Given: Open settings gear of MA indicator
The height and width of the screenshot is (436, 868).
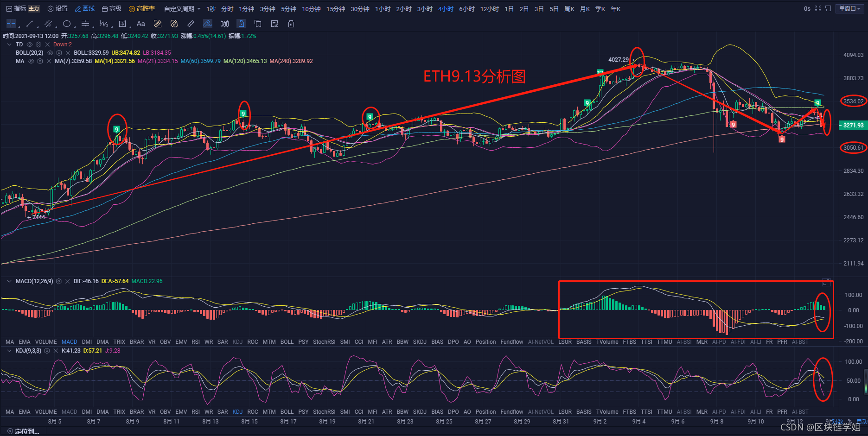Looking at the screenshot, I should click(x=40, y=61).
